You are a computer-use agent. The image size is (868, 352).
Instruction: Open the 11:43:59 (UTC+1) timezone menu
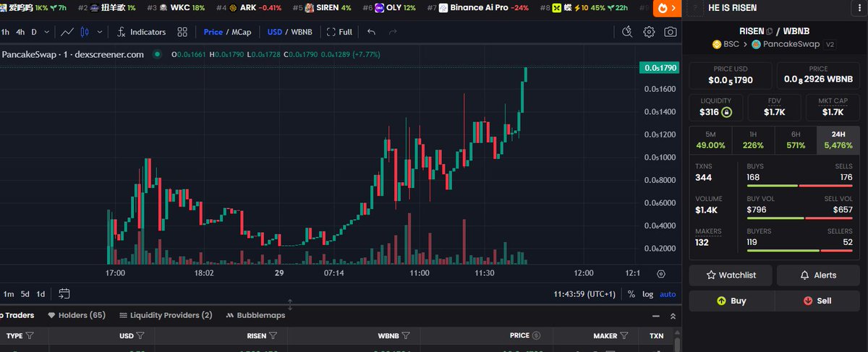584,294
